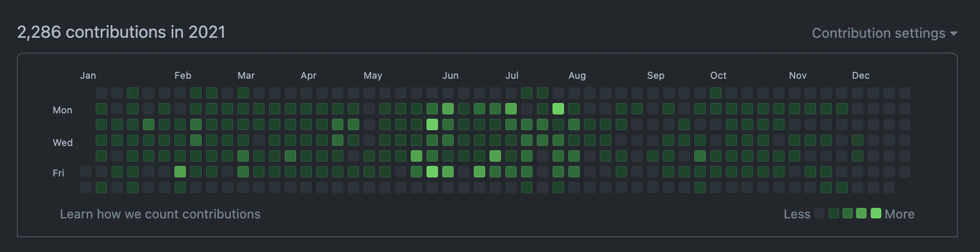Open the Contribution settings dropdown
This screenshot has height=252, width=980.
(x=884, y=33)
